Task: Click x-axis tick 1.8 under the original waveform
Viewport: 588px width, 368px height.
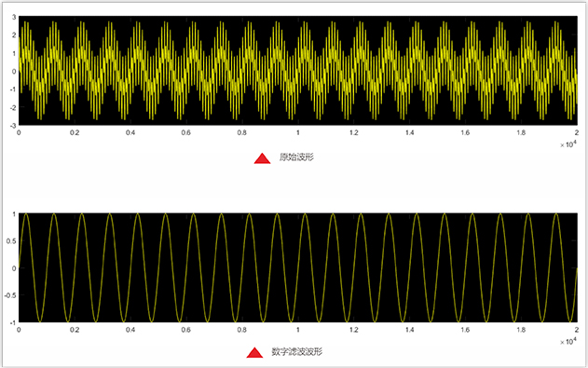Action: tap(521, 132)
